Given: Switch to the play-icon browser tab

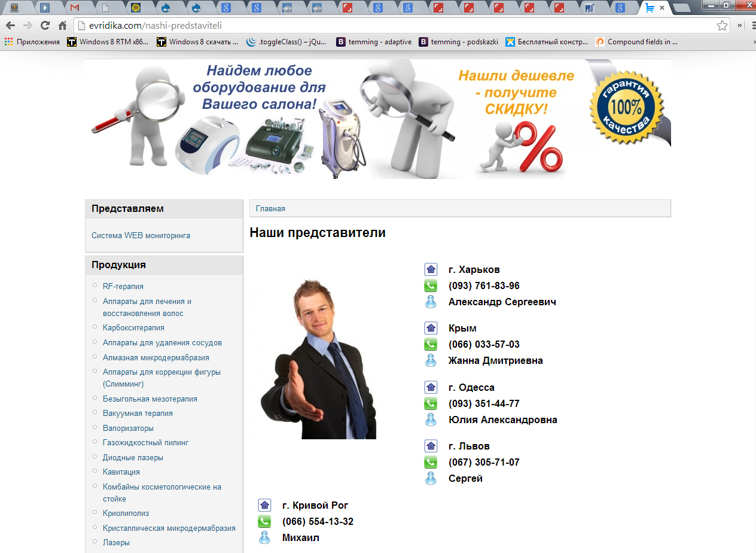Looking at the screenshot, I should point(45,8).
